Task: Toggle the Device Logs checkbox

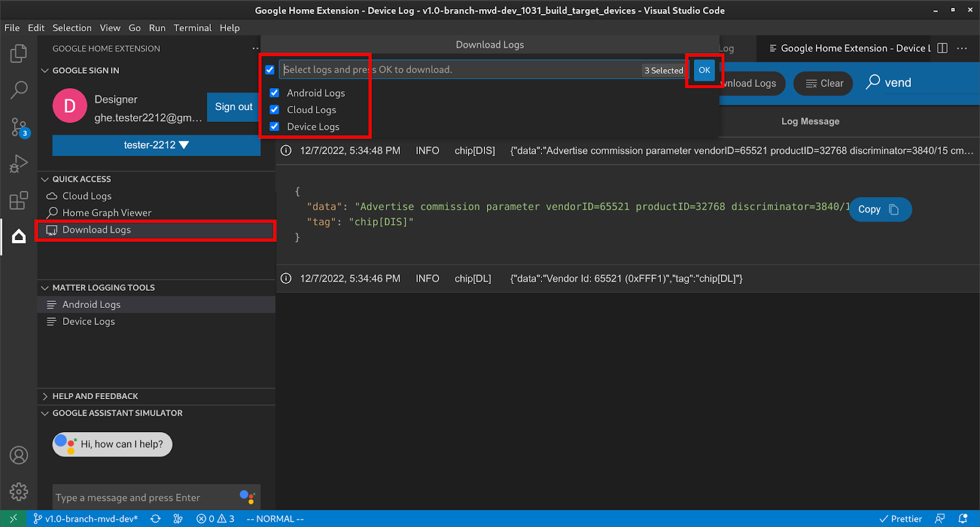Action: click(x=274, y=127)
